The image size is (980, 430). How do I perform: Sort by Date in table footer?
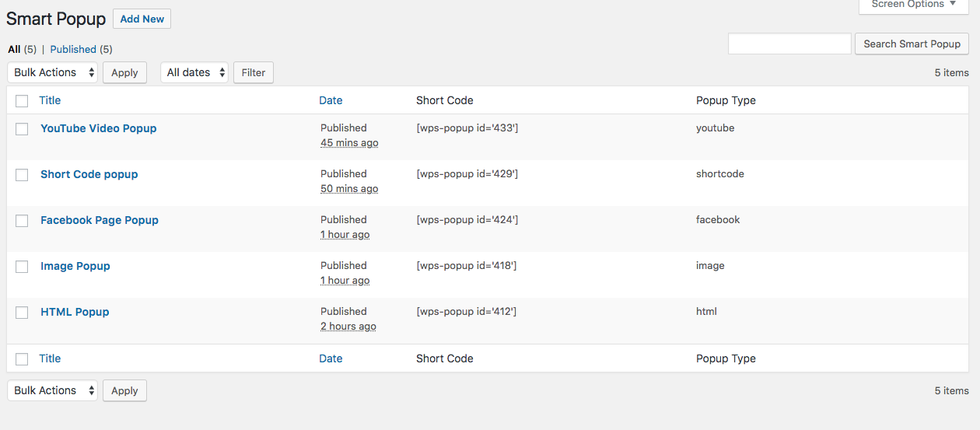click(x=331, y=358)
